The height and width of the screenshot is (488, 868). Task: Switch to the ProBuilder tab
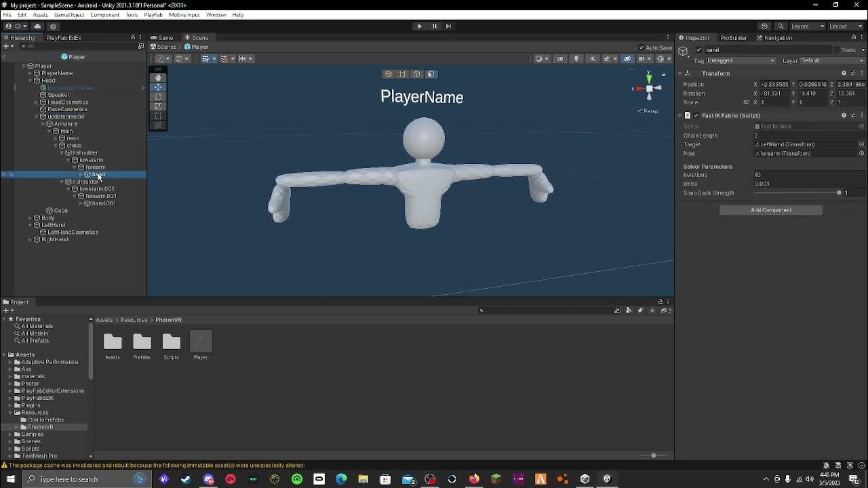(x=733, y=37)
